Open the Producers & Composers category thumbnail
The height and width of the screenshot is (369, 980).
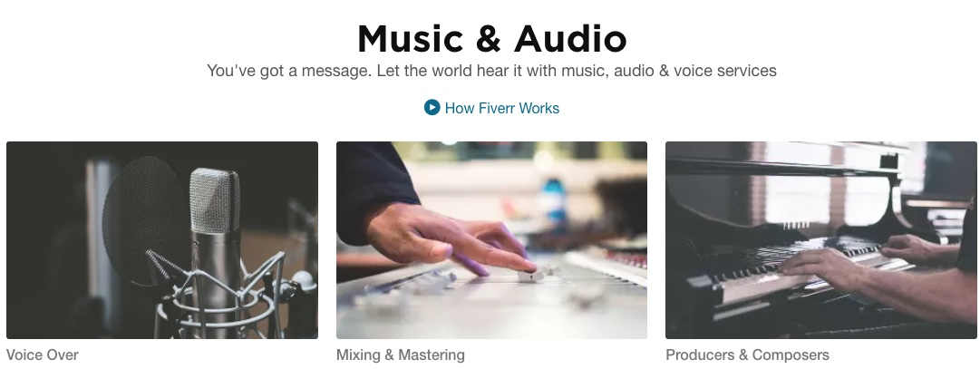point(821,240)
